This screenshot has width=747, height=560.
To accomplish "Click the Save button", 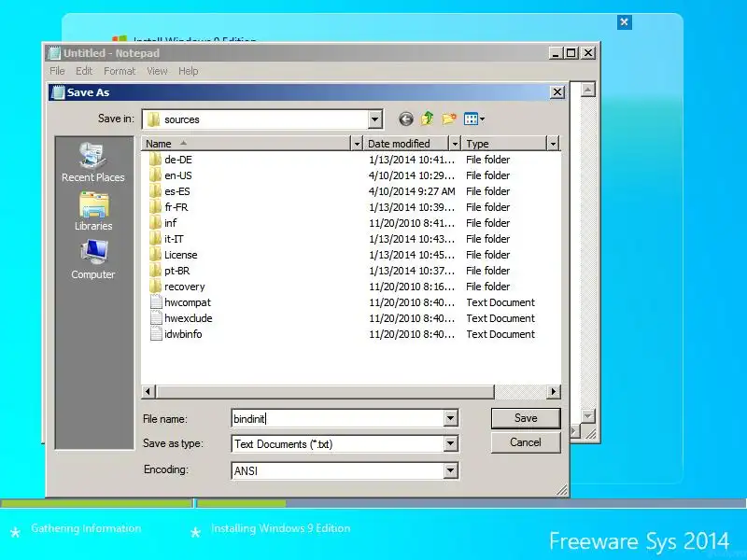I will point(526,418).
